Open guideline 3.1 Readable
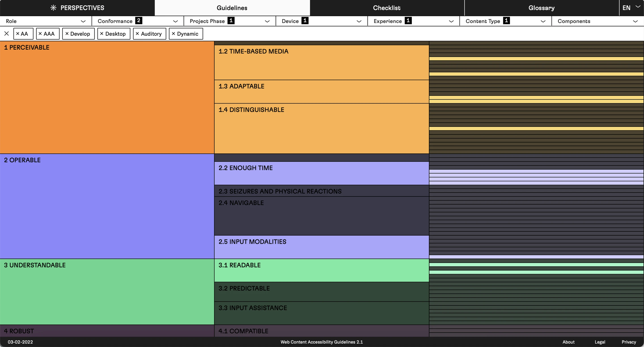 (x=322, y=270)
